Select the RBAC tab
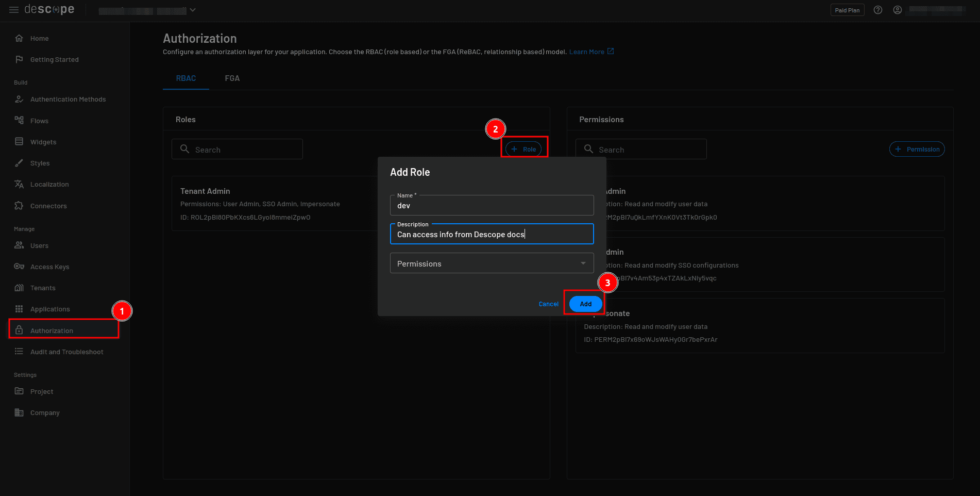This screenshot has width=980, height=496. click(186, 78)
